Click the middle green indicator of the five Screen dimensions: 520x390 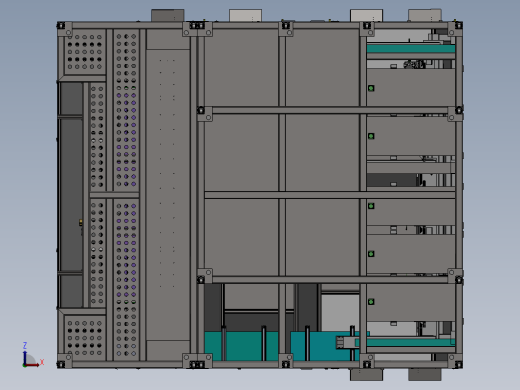[371, 206]
